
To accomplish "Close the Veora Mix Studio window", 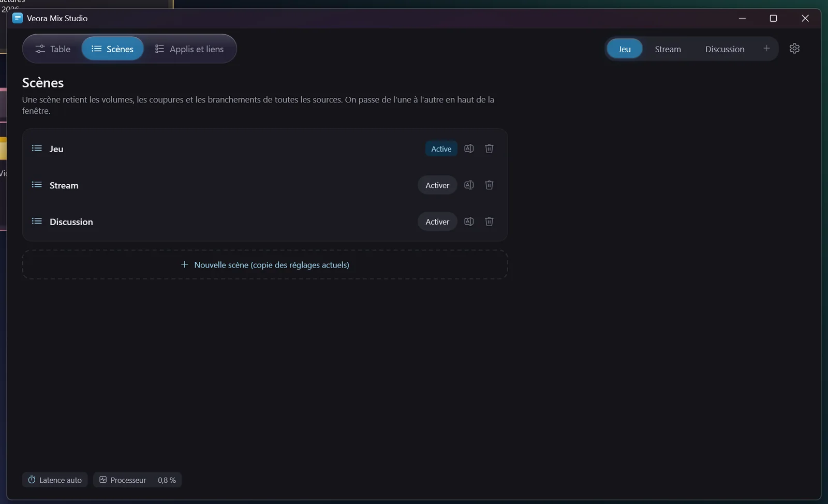I will pos(805,18).
